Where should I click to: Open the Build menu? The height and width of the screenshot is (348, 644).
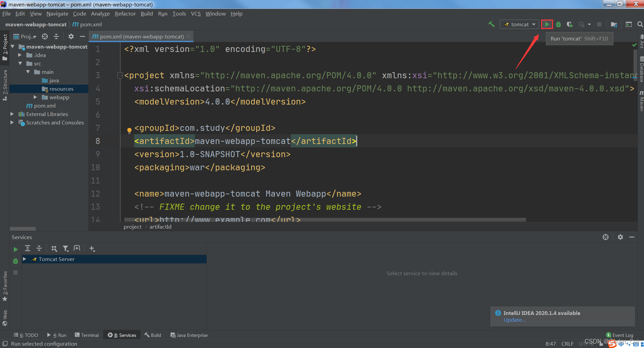(147, 13)
